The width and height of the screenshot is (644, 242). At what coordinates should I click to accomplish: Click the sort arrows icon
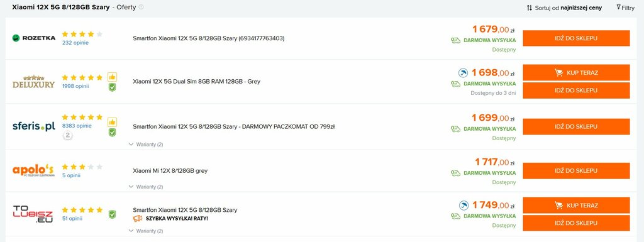530,8
